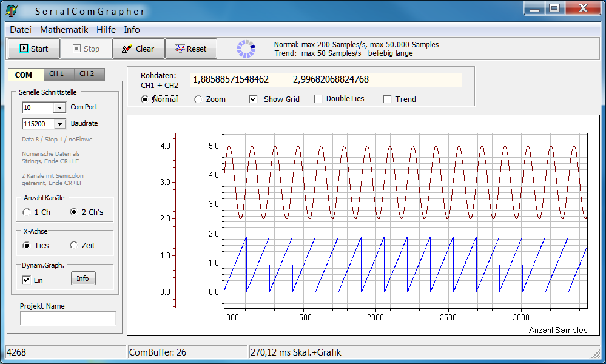Viewport: 606px width, 364px height.
Task: Switch to the COM tab
Action: click(x=25, y=75)
